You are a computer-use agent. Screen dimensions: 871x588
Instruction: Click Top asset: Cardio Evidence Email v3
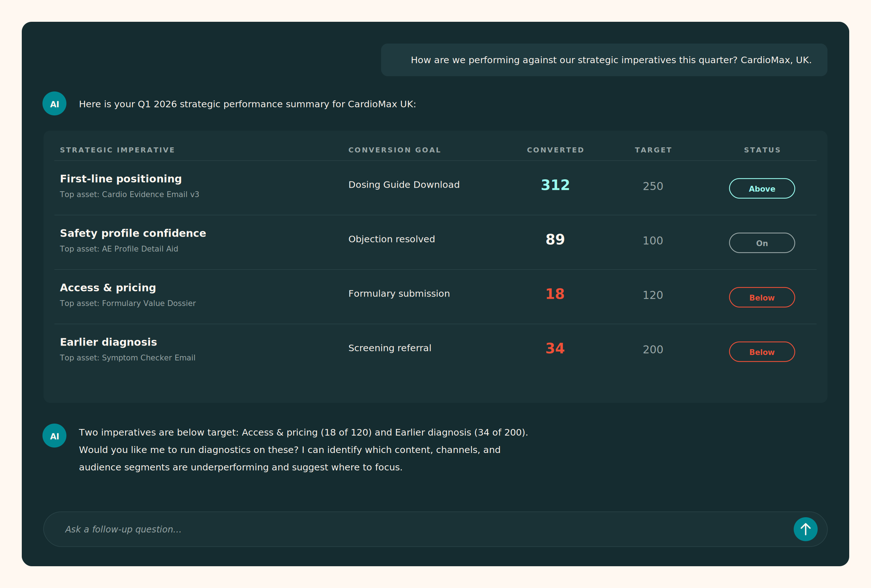click(129, 195)
